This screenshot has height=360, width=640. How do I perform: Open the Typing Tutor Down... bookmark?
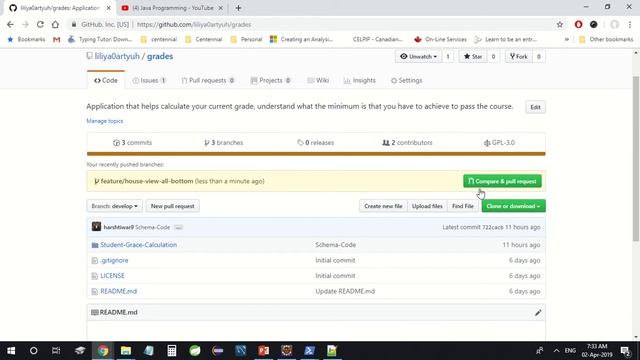(x=100, y=39)
